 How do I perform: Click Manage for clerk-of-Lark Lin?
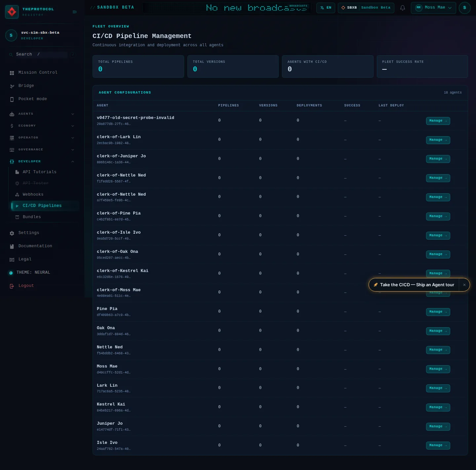coord(438,140)
